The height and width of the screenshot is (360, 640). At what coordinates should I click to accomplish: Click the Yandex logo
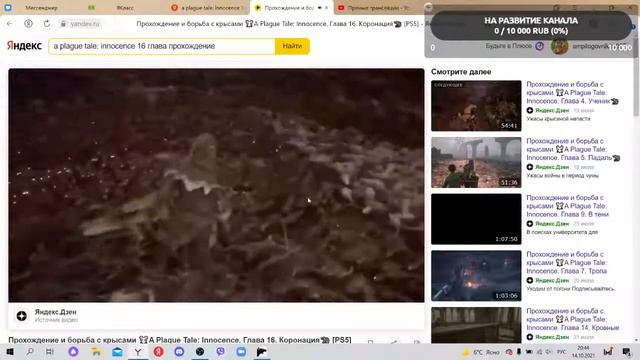[24, 46]
